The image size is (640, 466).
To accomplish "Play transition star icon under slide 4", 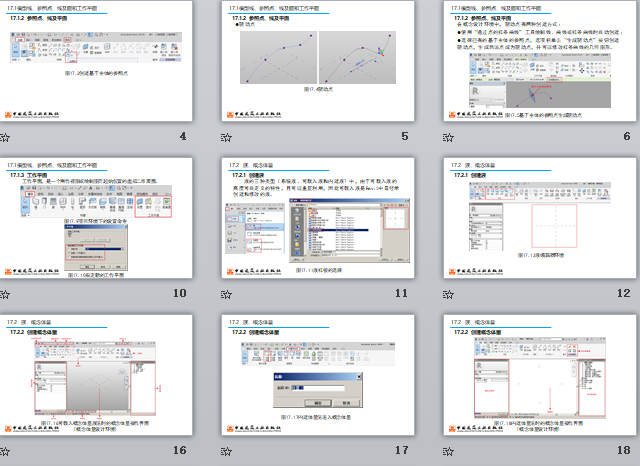I will coord(4,138).
